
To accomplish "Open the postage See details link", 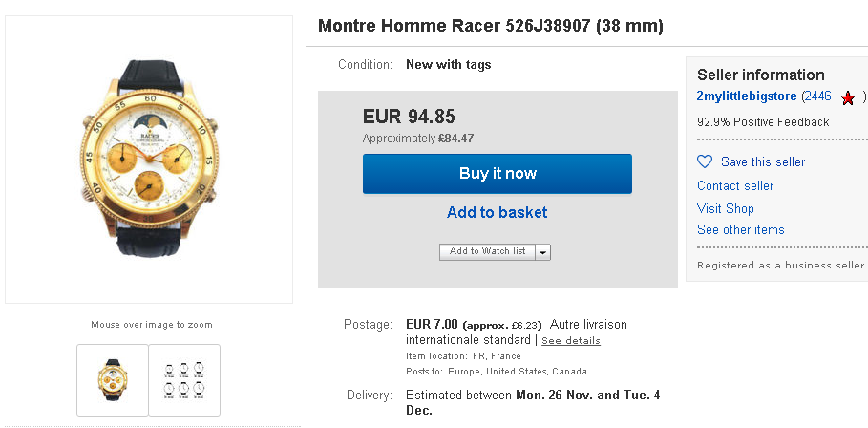I will tap(571, 341).
